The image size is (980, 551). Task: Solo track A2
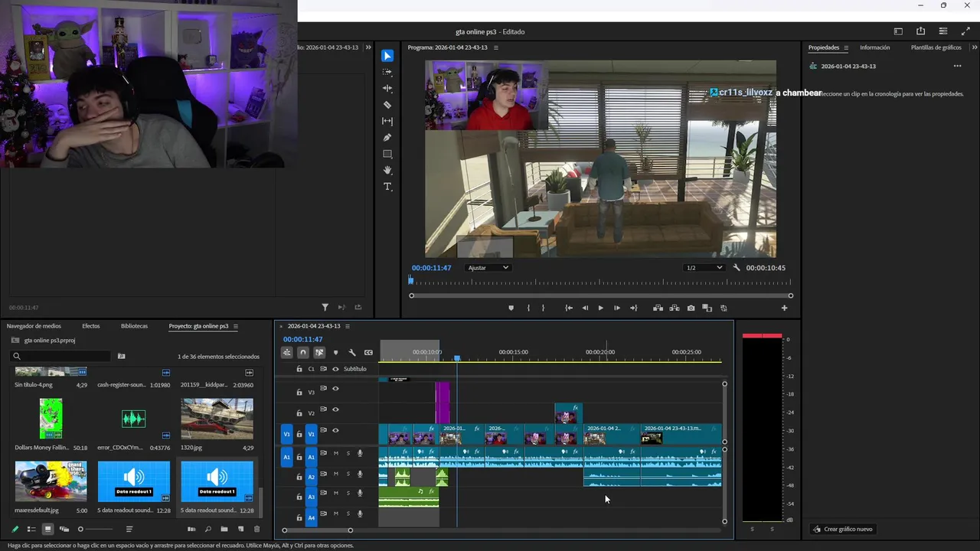(x=348, y=474)
